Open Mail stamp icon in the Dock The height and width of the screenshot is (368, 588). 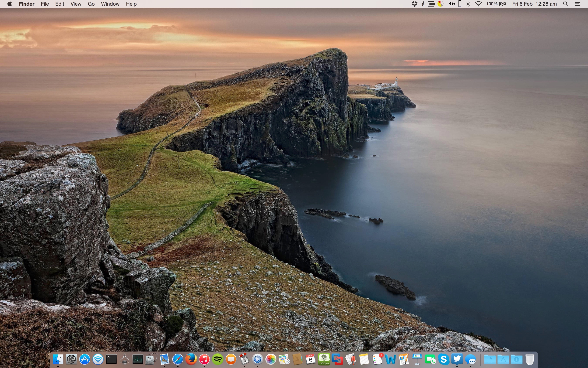tap(164, 359)
